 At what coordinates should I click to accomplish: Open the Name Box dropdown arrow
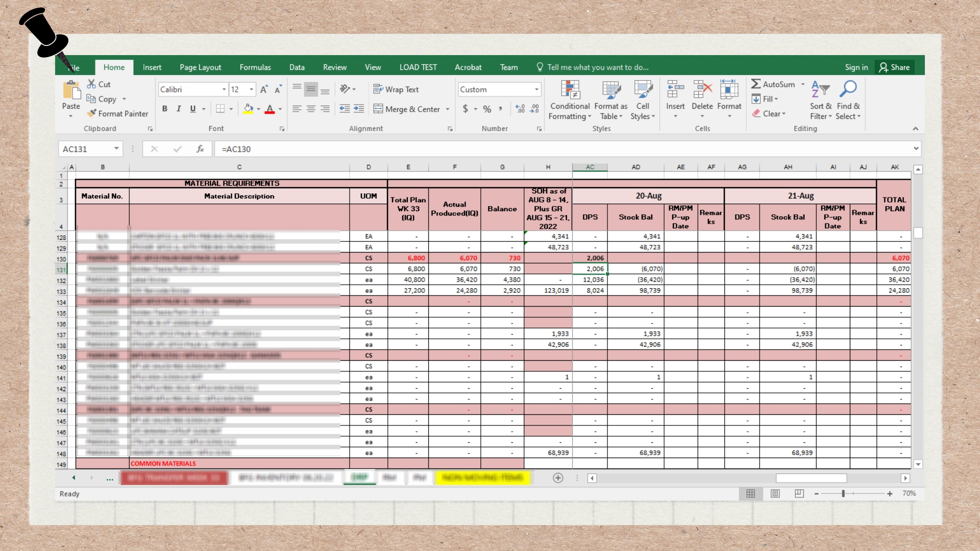tap(116, 148)
